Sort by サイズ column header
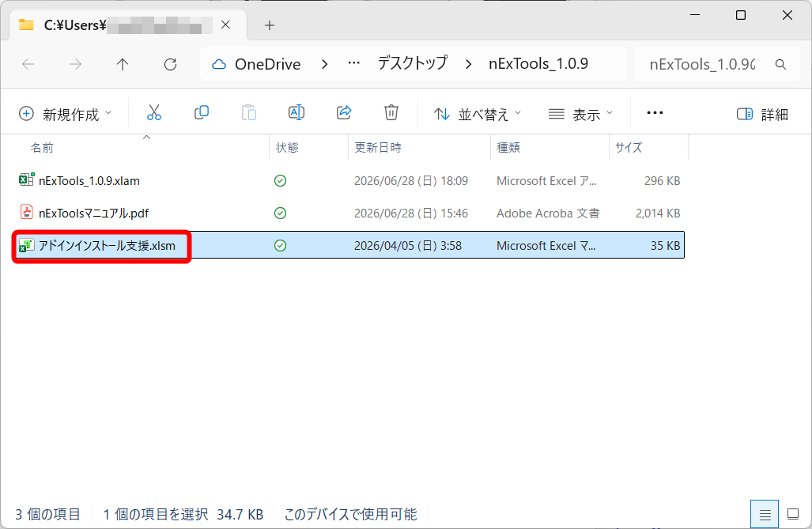Screen dimensions: 812x529 (x=628, y=148)
